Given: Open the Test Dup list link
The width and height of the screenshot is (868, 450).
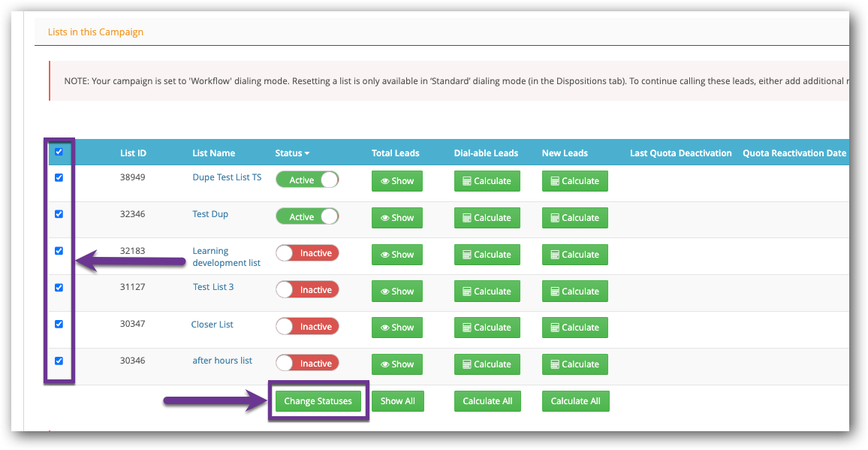Looking at the screenshot, I should pos(210,214).
